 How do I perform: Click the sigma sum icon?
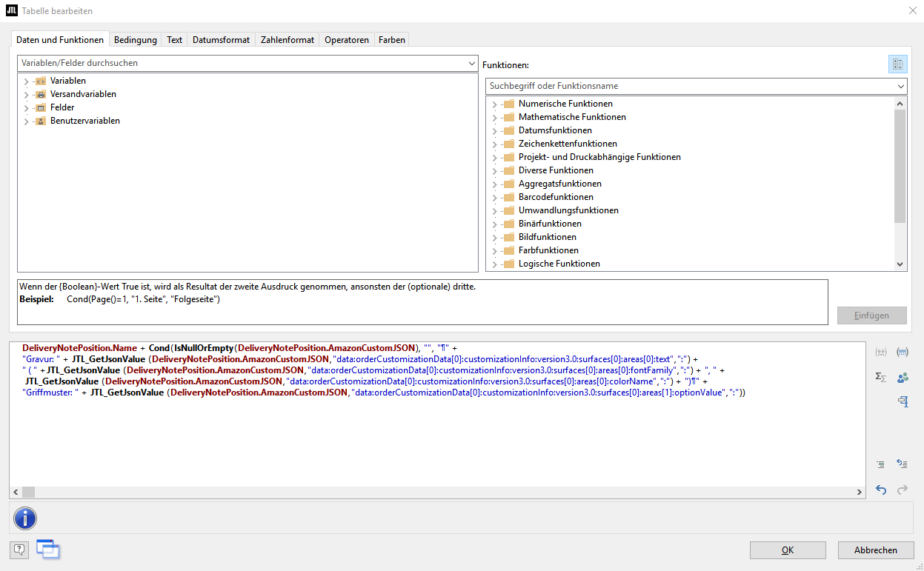click(881, 378)
